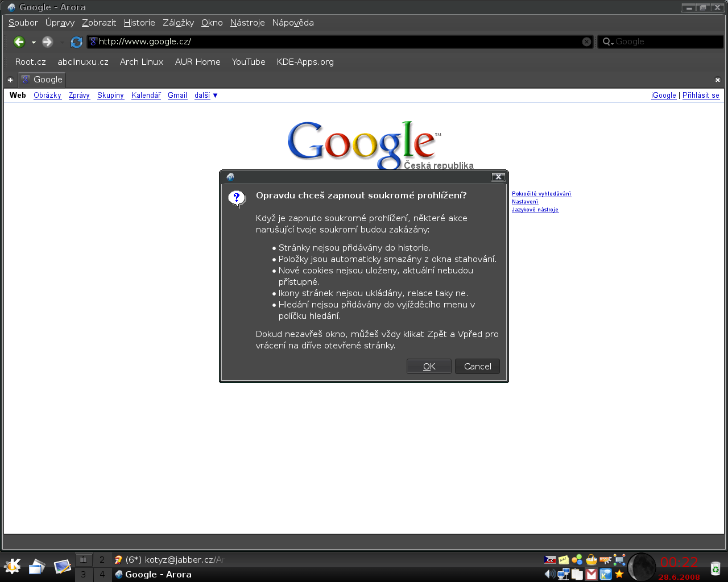Screen dimensions: 728x582
Task: Open the Arch Linux bookmark
Action: pos(142,62)
